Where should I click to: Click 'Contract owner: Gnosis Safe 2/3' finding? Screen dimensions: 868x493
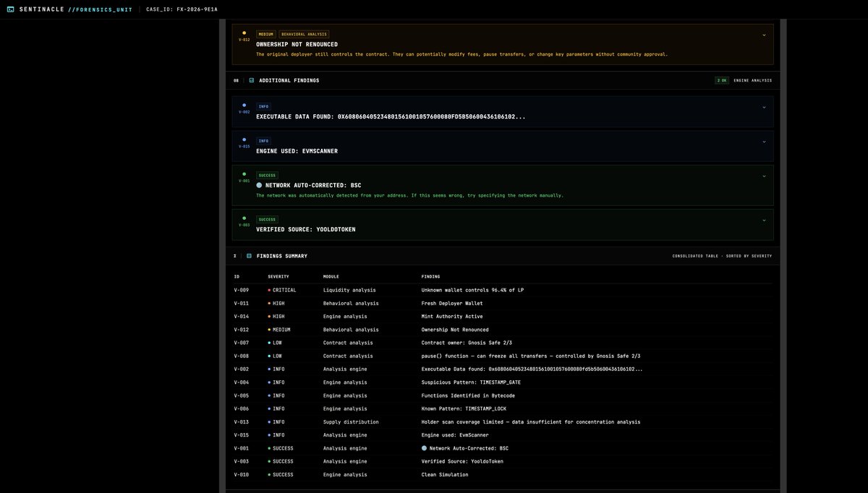coord(467,343)
